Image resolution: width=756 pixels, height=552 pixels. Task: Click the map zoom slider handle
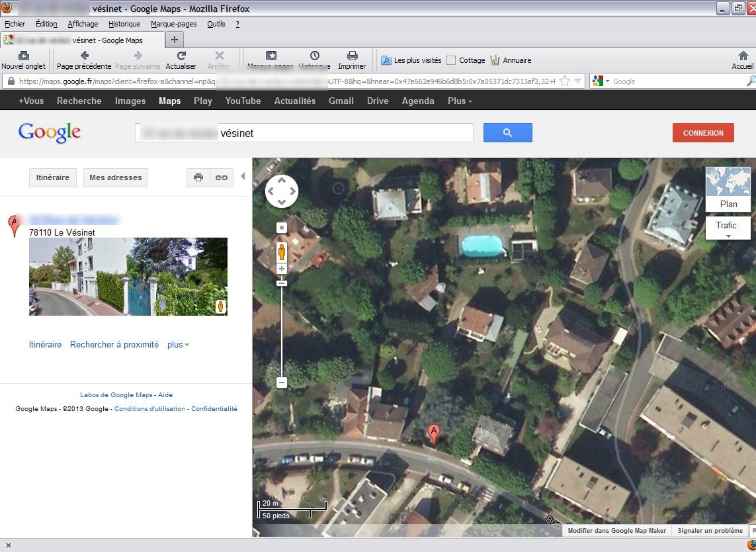(282, 283)
